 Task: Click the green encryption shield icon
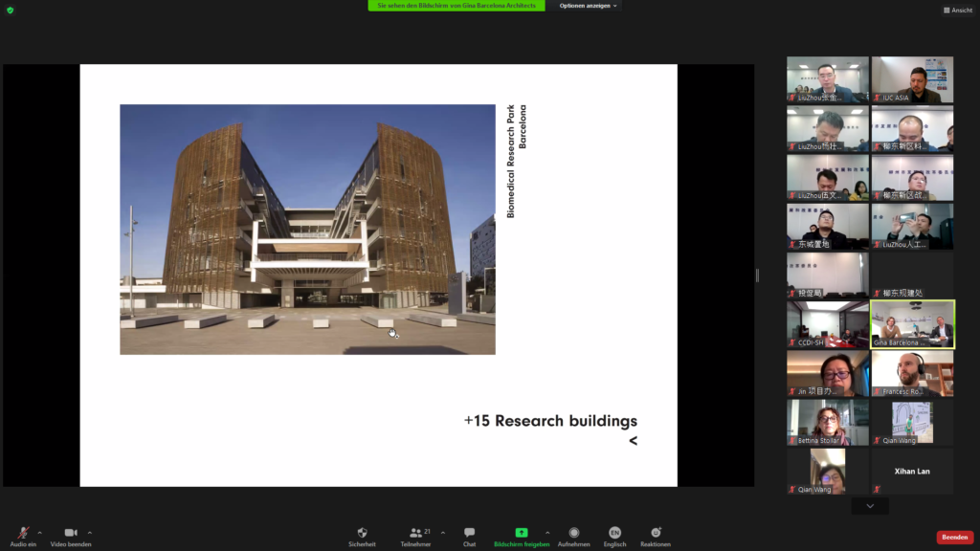[11, 10]
